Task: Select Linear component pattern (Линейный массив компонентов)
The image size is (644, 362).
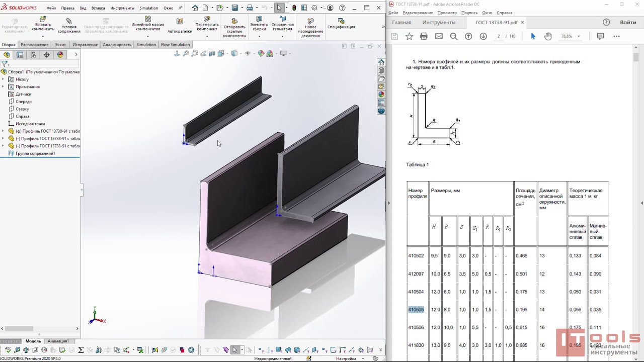Action: coord(148,24)
